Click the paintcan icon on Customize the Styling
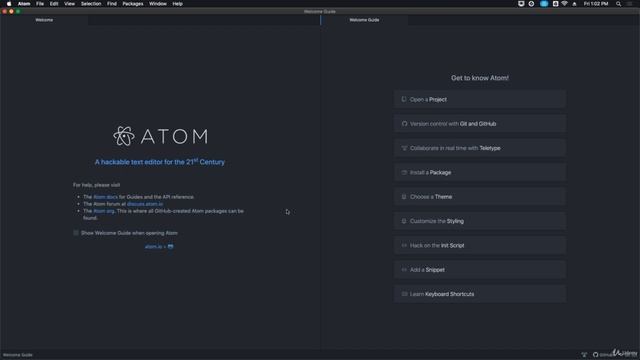This screenshot has width=640, height=360. (404, 221)
